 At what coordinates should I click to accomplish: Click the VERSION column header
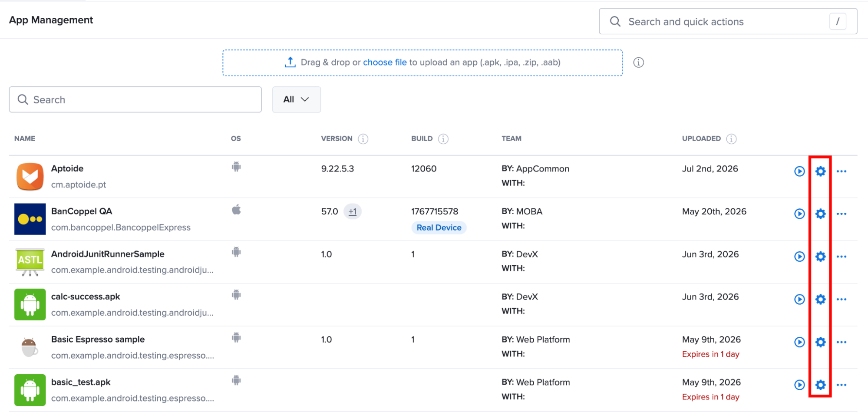337,138
